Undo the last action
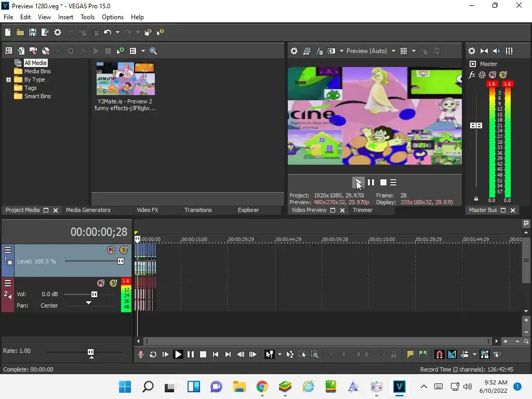The image size is (532, 399). click(x=108, y=32)
